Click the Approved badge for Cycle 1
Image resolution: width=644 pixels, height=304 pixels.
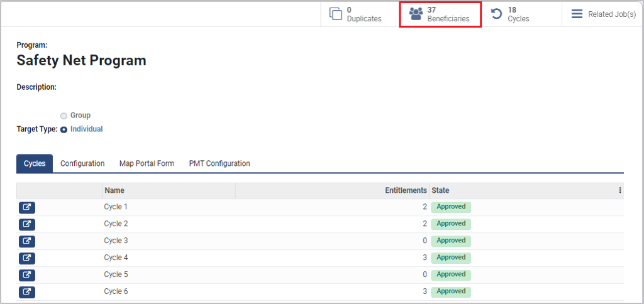coord(451,207)
